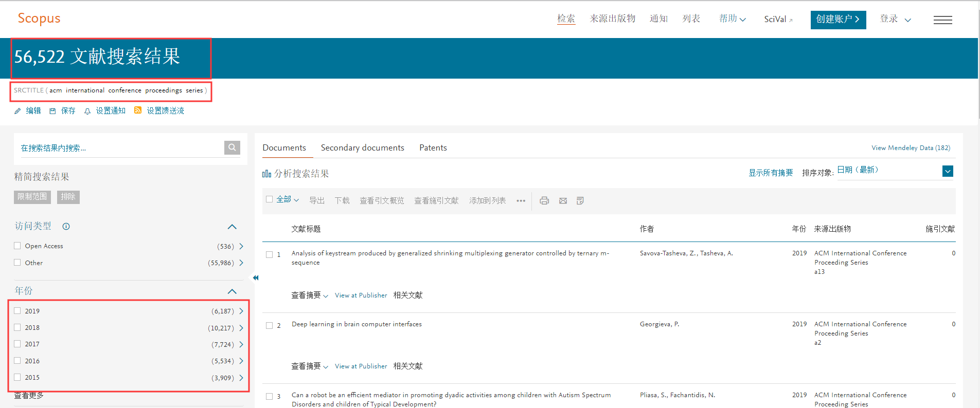Open the SciVal external link
Image resolution: width=980 pixels, height=408 pixels.
coord(778,20)
